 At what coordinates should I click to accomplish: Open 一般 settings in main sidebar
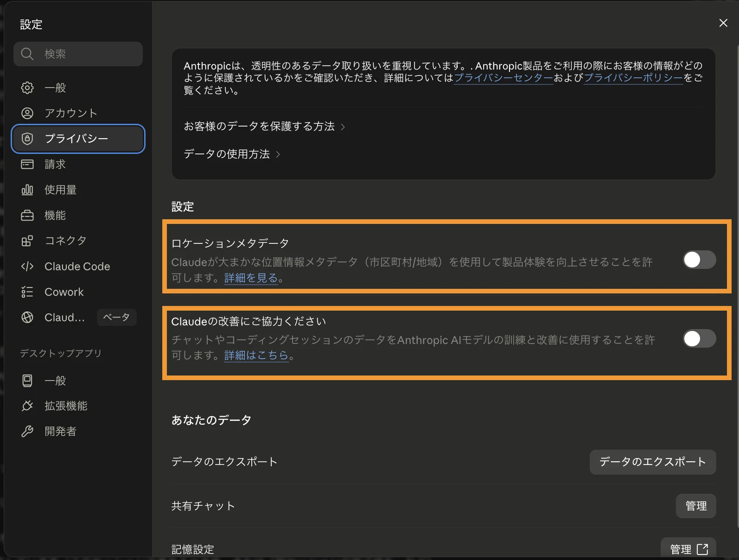click(78, 88)
